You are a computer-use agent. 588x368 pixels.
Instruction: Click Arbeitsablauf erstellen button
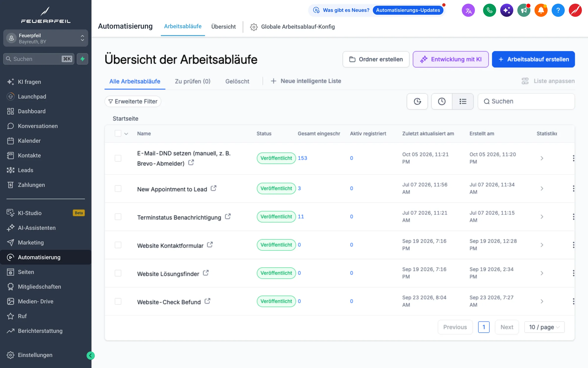pyautogui.click(x=533, y=59)
